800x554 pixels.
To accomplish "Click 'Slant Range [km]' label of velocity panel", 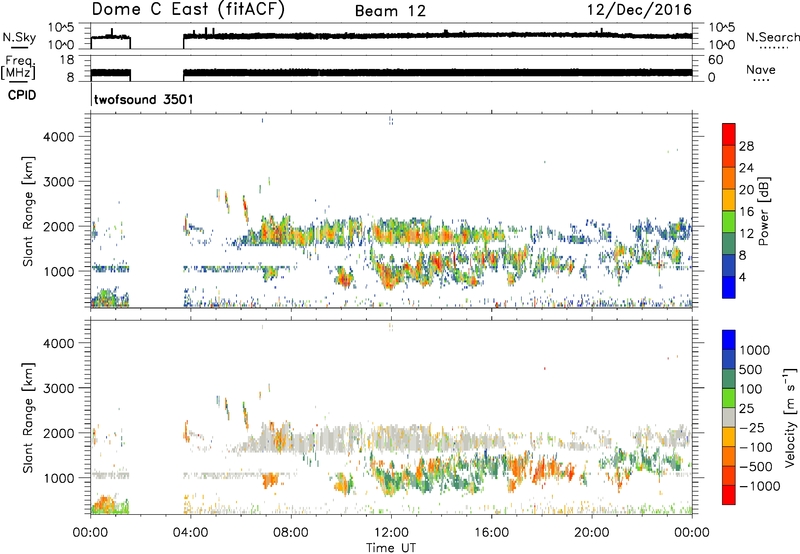I will pyautogui.click(x=29, y=418).
